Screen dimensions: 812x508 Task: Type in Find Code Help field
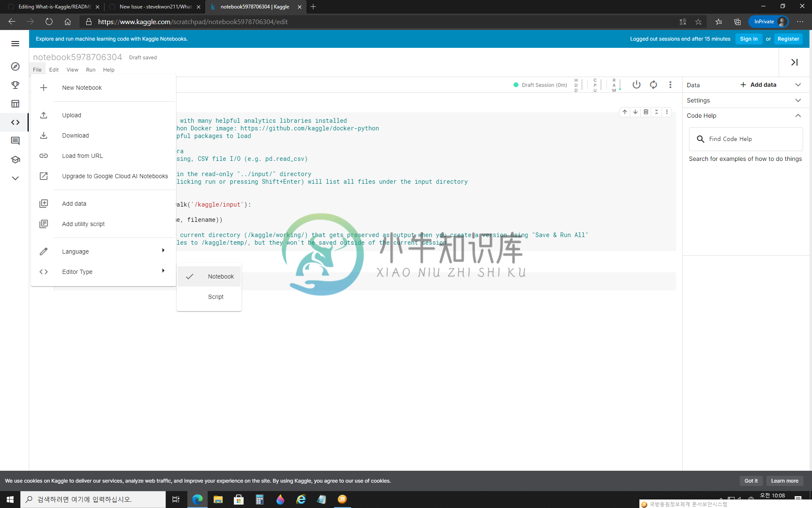746,139
